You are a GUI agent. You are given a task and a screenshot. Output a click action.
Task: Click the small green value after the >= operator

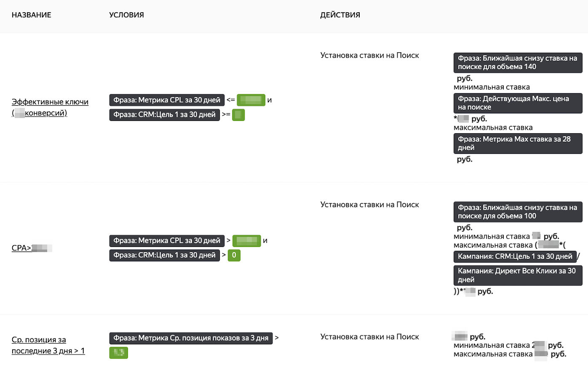pyautogui.click(x=238, y=115)
